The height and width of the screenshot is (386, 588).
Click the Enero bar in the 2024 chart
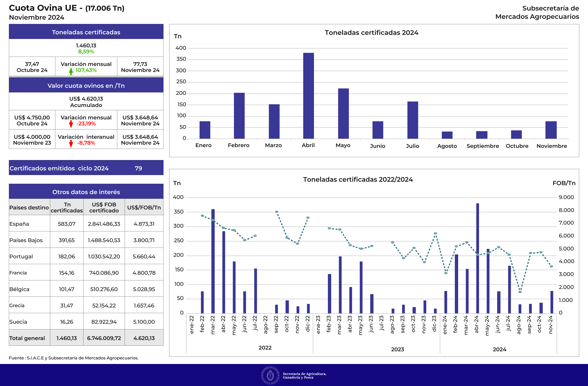point(205,130)
